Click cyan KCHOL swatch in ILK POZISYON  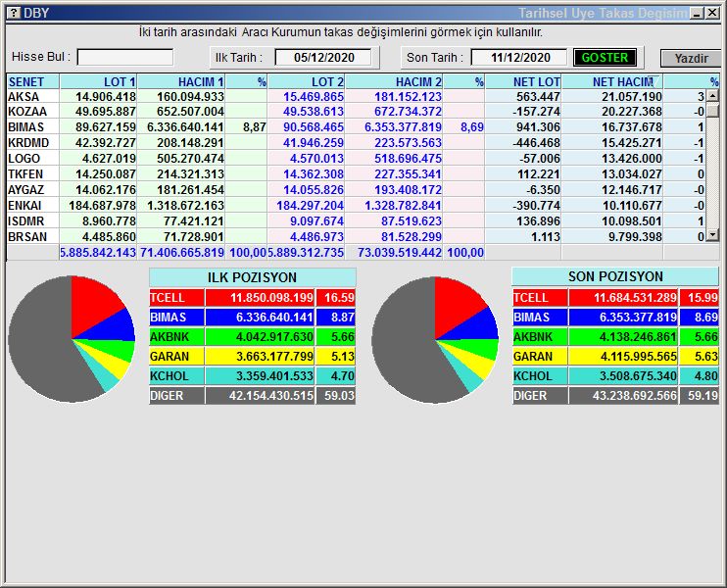[x=176, y=375]
